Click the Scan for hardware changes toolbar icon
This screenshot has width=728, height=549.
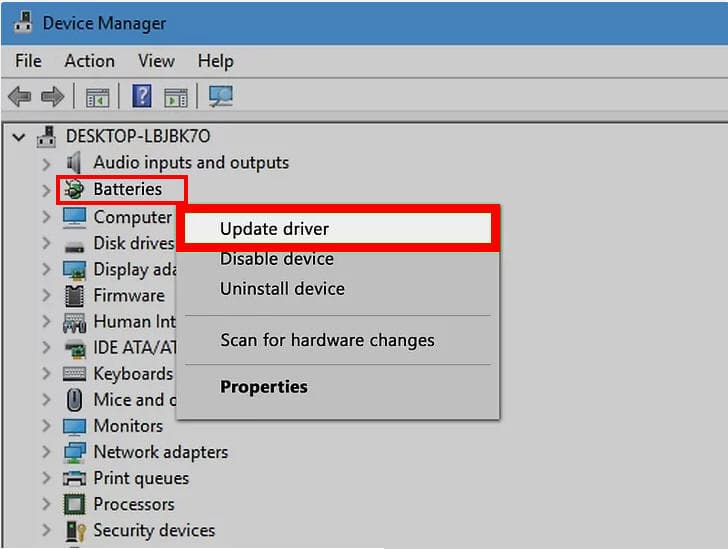click(x=220, y=97)
